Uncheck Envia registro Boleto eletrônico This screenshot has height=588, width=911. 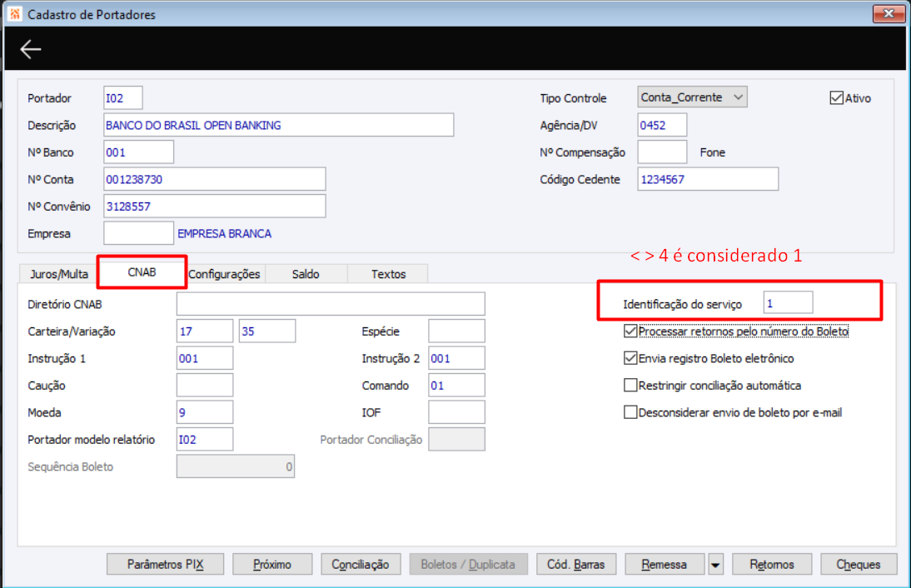(630, 358)
